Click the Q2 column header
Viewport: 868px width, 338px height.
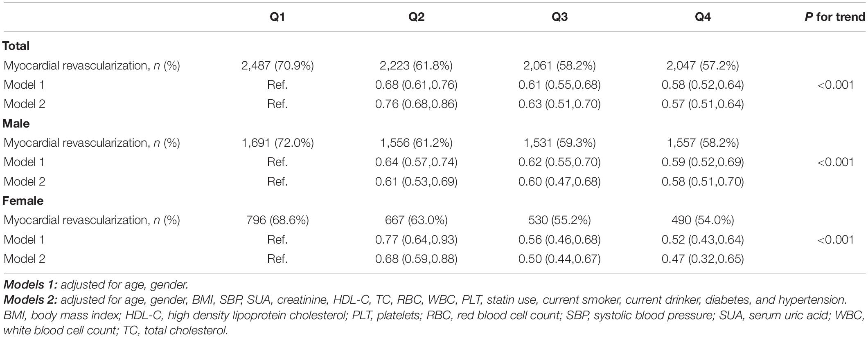click(416, 17)
